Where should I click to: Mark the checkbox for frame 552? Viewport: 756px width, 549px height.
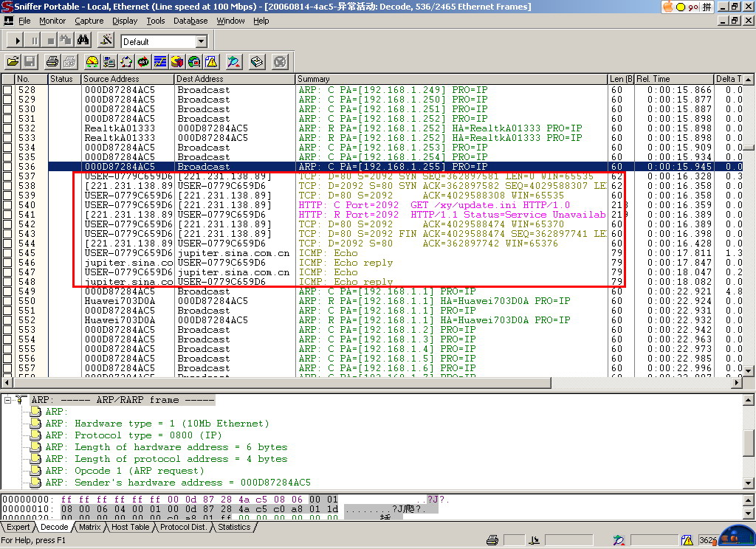(7, 320)
